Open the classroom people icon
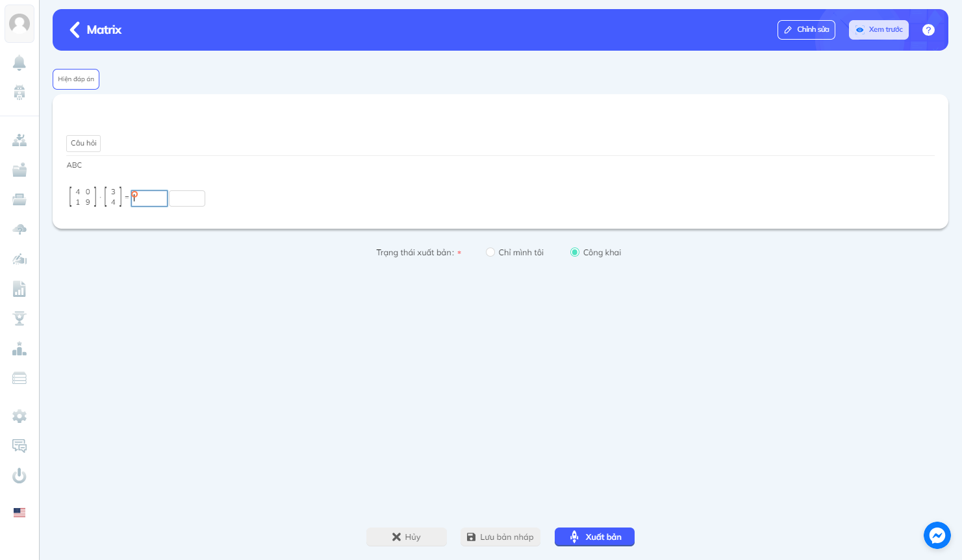The width and height of the screenshot is (962, 560). 19,140
